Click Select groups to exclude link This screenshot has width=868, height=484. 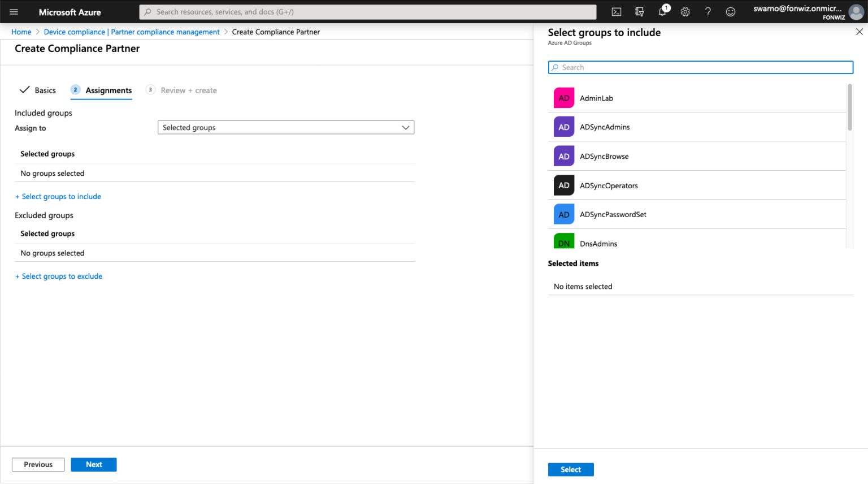[x=59, y=276]
